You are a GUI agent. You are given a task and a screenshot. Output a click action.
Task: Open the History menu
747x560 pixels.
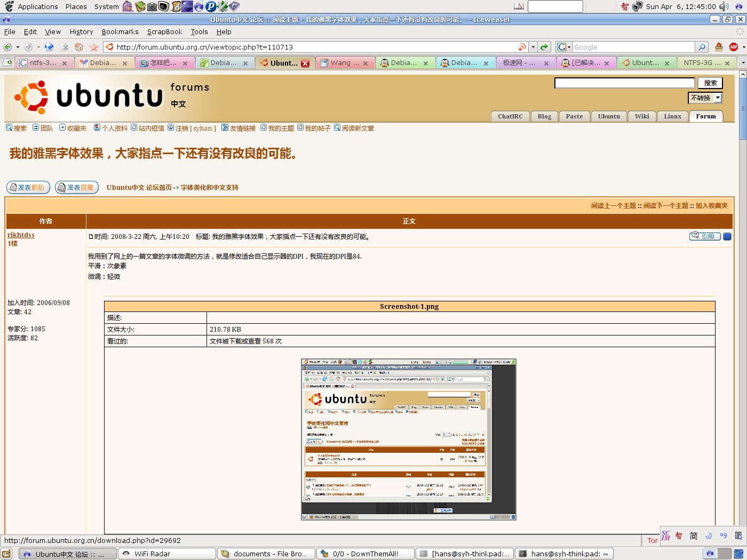[x=81, y=31]
